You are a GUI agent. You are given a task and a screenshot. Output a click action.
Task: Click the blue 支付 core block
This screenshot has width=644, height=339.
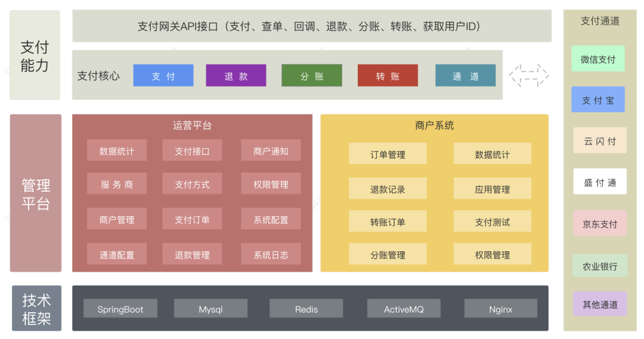(x=163, y=76)
